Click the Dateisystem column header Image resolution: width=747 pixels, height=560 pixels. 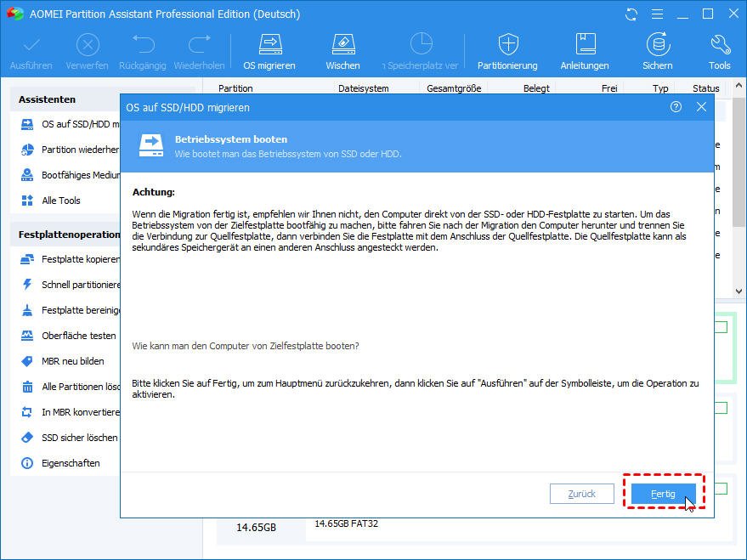point(364,88)
